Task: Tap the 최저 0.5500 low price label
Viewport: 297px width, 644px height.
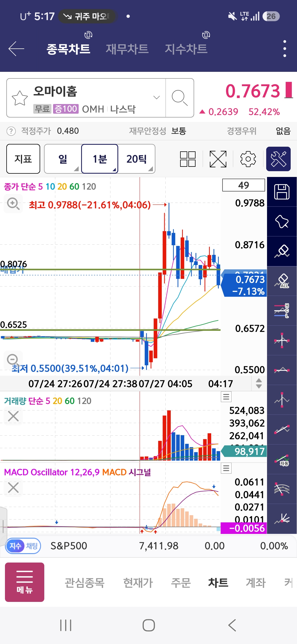Action: pyautogui.click(x=70, y=368)
